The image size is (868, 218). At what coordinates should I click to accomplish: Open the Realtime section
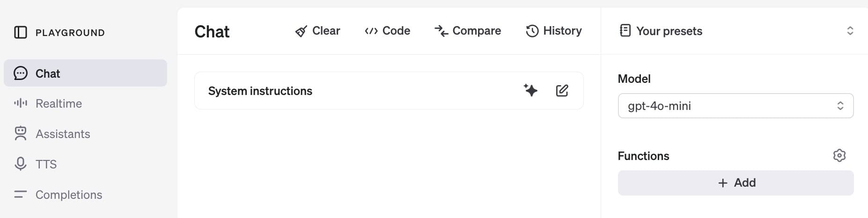[59, 103]
